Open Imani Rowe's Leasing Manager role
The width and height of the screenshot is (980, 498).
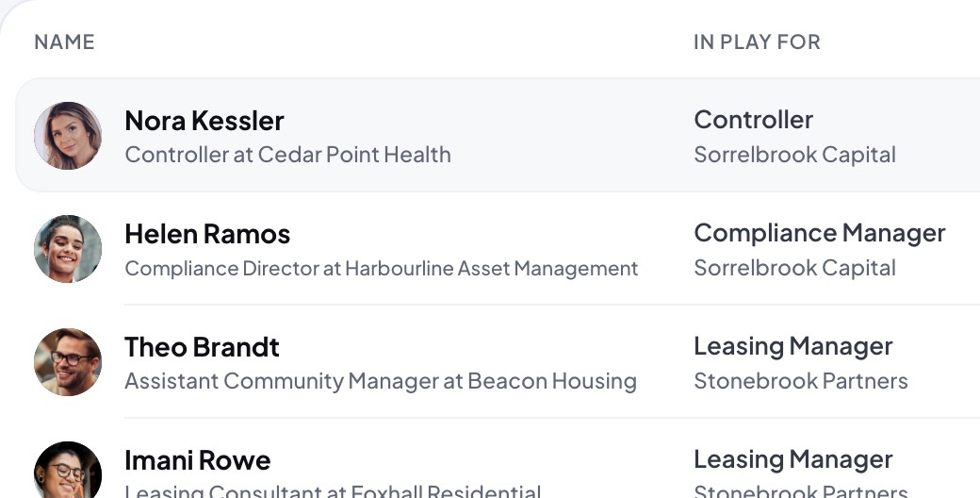coord(793,460)
